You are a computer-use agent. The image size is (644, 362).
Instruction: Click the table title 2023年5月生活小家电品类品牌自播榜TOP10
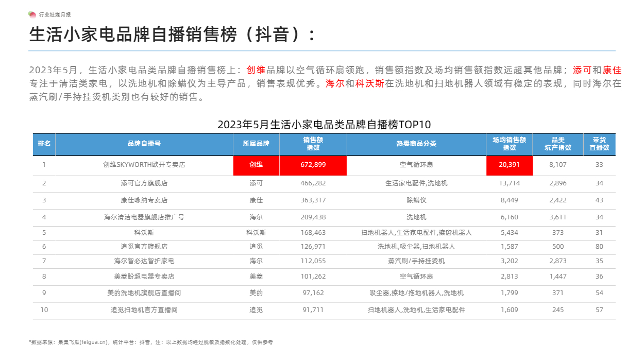point(324,125)
